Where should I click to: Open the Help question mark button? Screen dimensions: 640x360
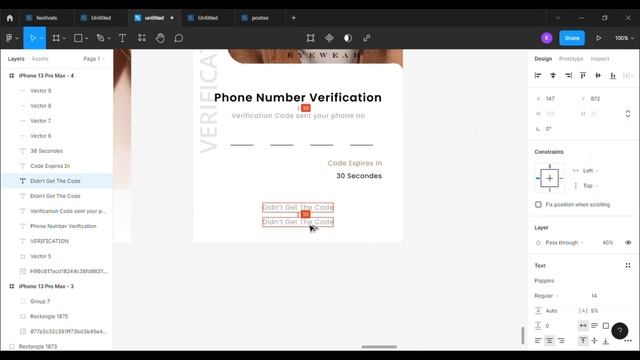point(620,331)
